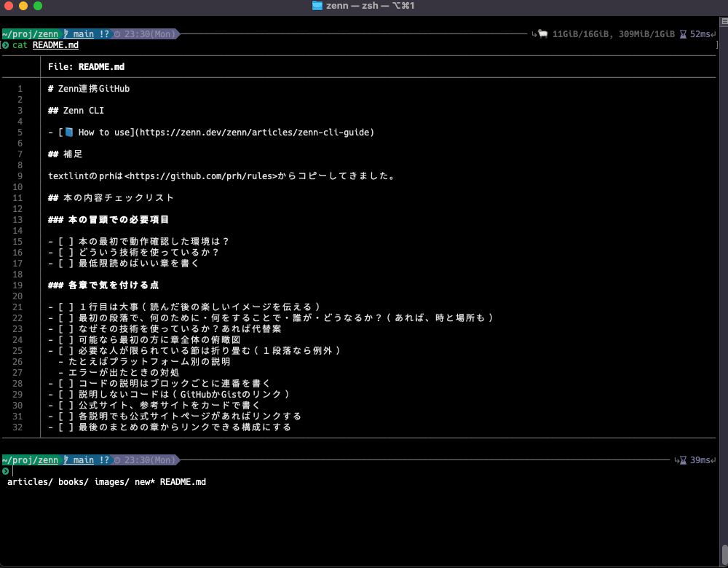728x568 pixels.
Task: Click the "articles/" completion entry
Action: [30, 482]
